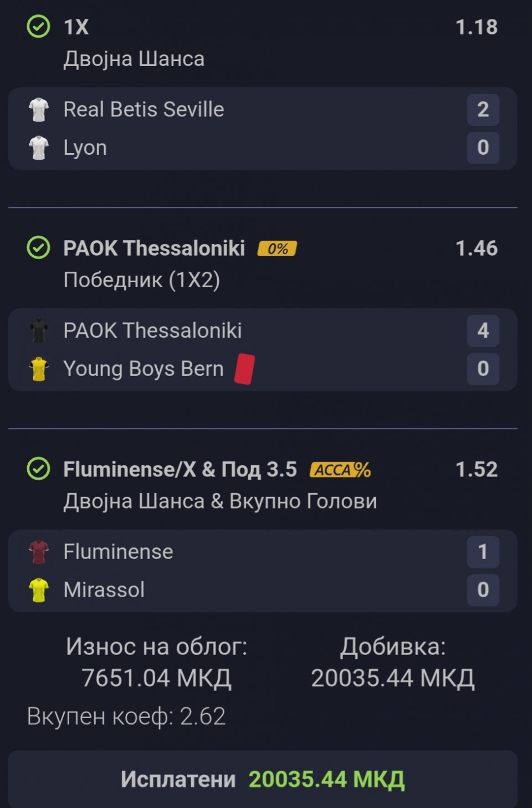This screenshot has width=532, height=808.
Task: Tap the Добивка 20035.44 МКД amount
Action: [x=392, y=678]
